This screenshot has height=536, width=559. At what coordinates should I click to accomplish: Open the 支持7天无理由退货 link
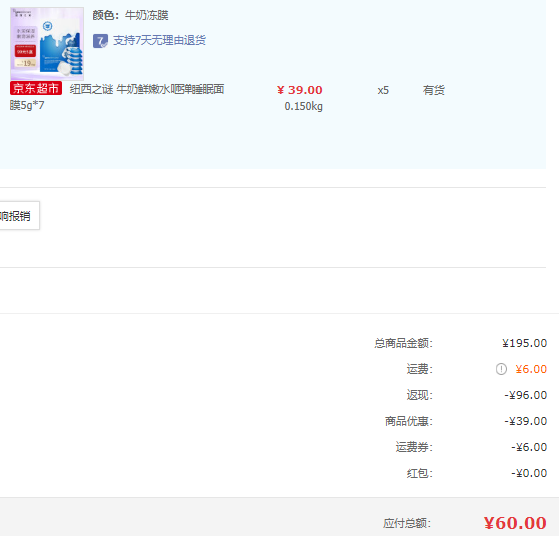pyautogui.click(x=159, y=40)
